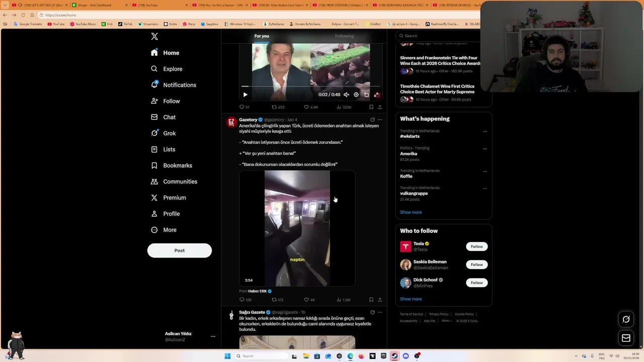Screen dimensions: 644x362
Task: Go to Profile in the sidebar
Action: (x=166, y=214)
